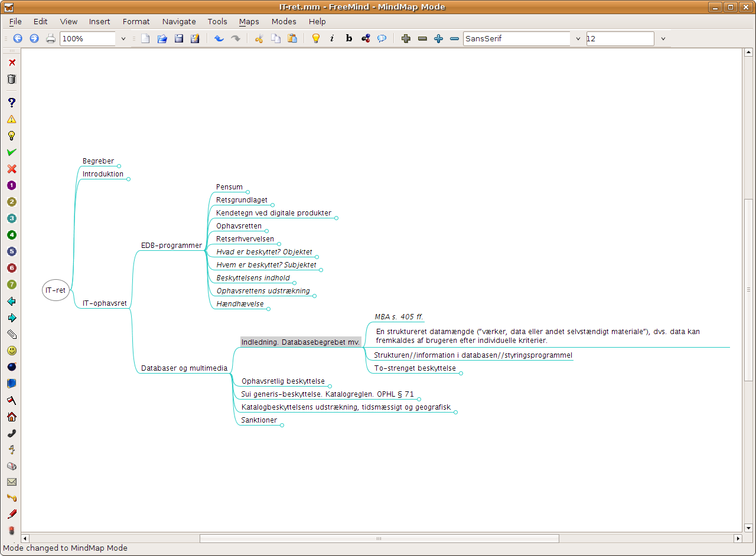Viewport: 756px width, 556px height.
Task: Select the home icon in the sidebar
Action: click(x=11, y=417)
